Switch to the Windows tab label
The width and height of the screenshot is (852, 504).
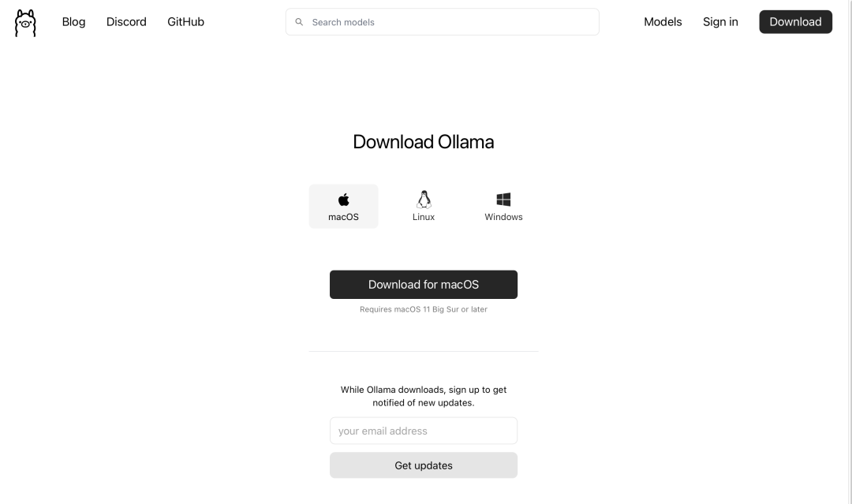click(503, 217)
